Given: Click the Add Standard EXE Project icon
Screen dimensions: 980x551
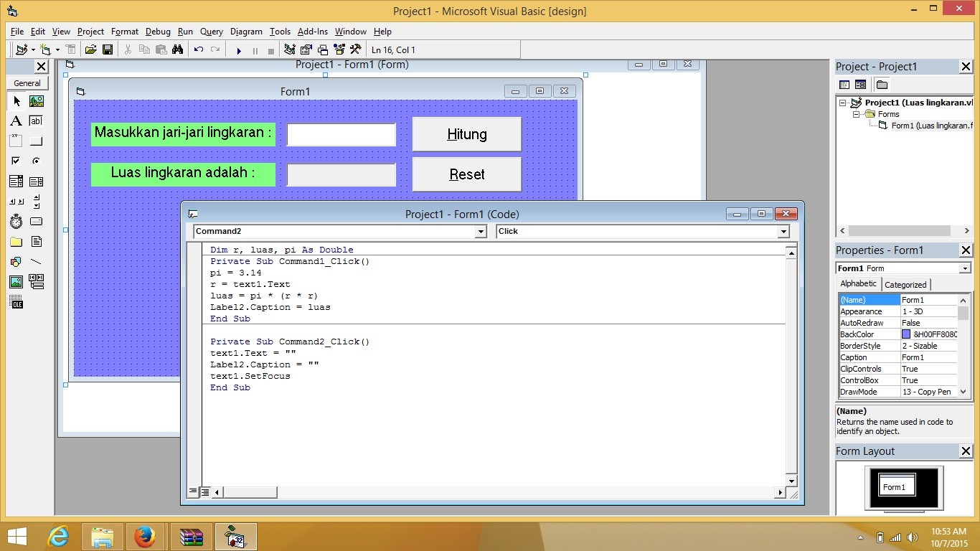Looking at the screenshot, I should (x=21, y=50).
